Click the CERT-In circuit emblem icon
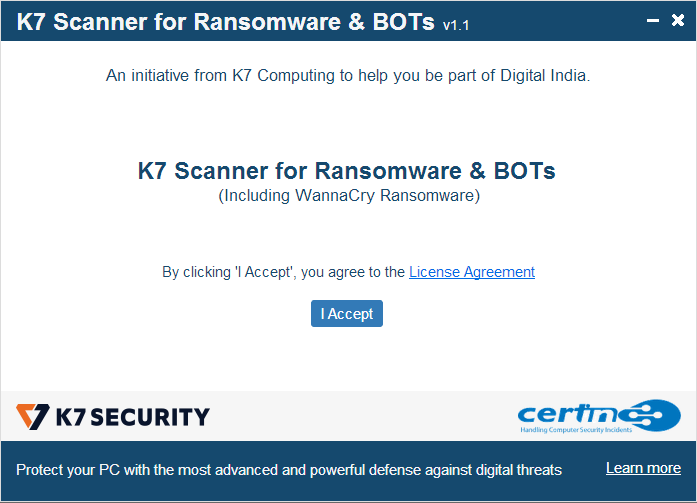Screen dimensions: 697x503 click(651, 415)
